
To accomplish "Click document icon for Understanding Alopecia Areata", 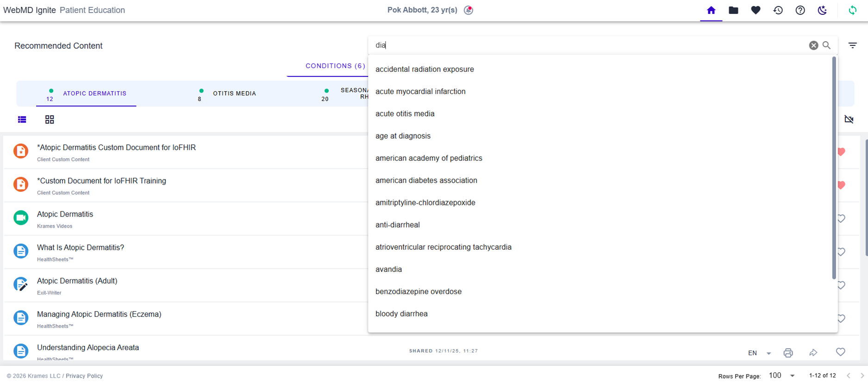I will [21, 351].
